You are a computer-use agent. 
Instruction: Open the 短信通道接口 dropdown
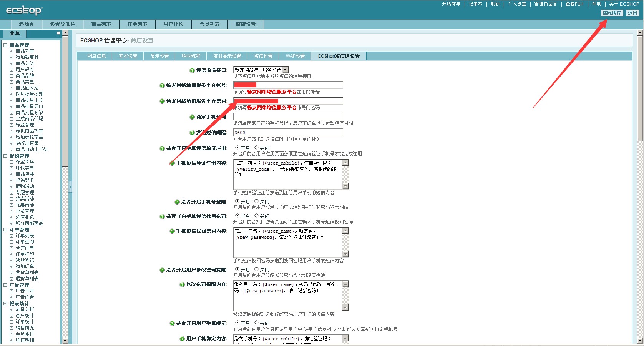pyautogui.click(x=285, y=70)
